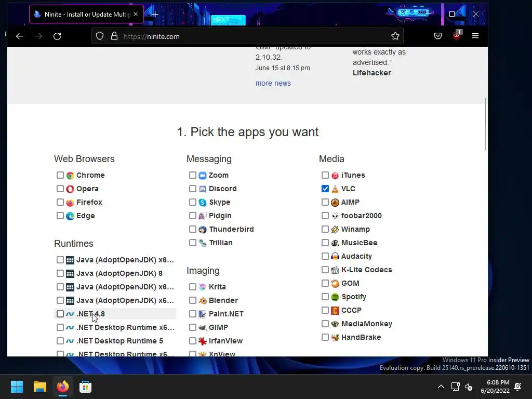Viewport: 532px width, 399px height.
Task: Click the iTunes icon
Action: (x=335, y=176)
